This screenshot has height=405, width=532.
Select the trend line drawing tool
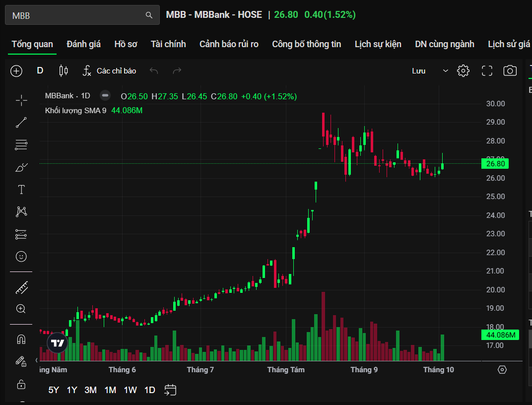tap(21, 123)
